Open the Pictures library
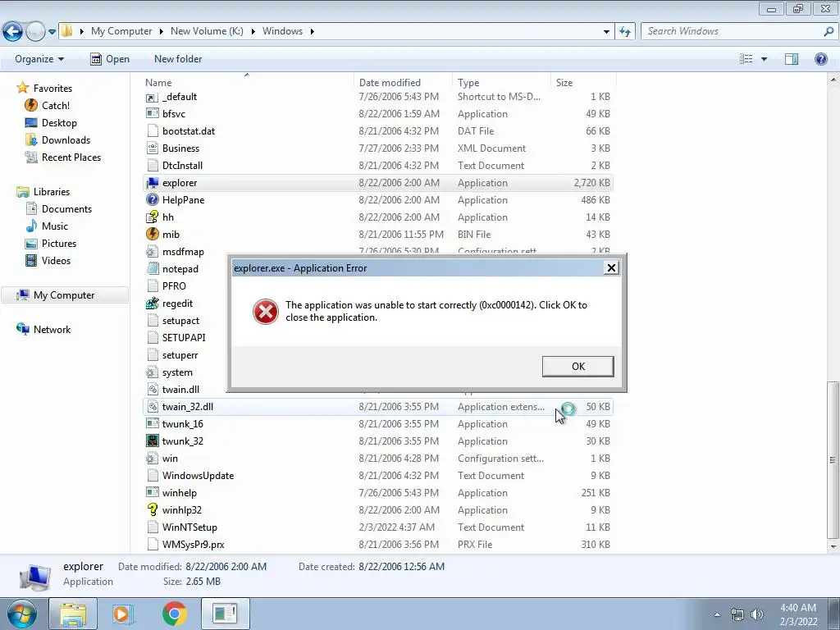The height and width of the screenshot is (630, 840). 59,243
